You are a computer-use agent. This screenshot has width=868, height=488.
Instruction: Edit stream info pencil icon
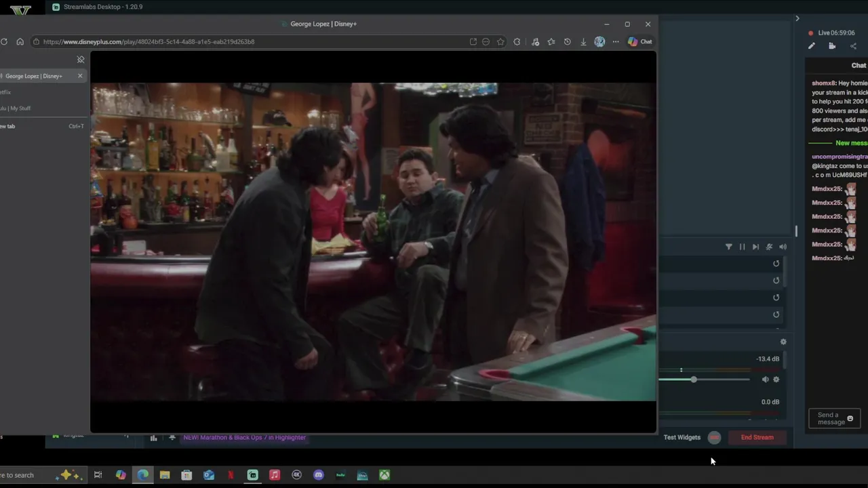(812, 46)
